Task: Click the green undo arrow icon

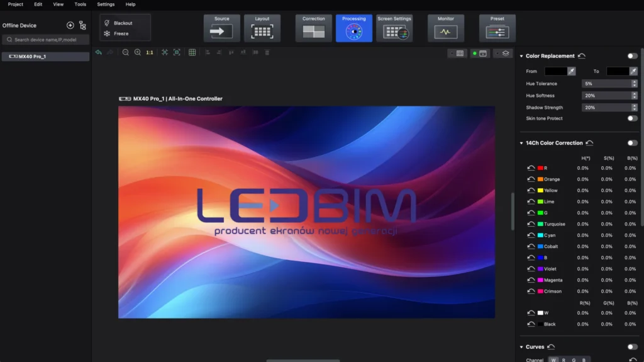Action: pos(99,52)
